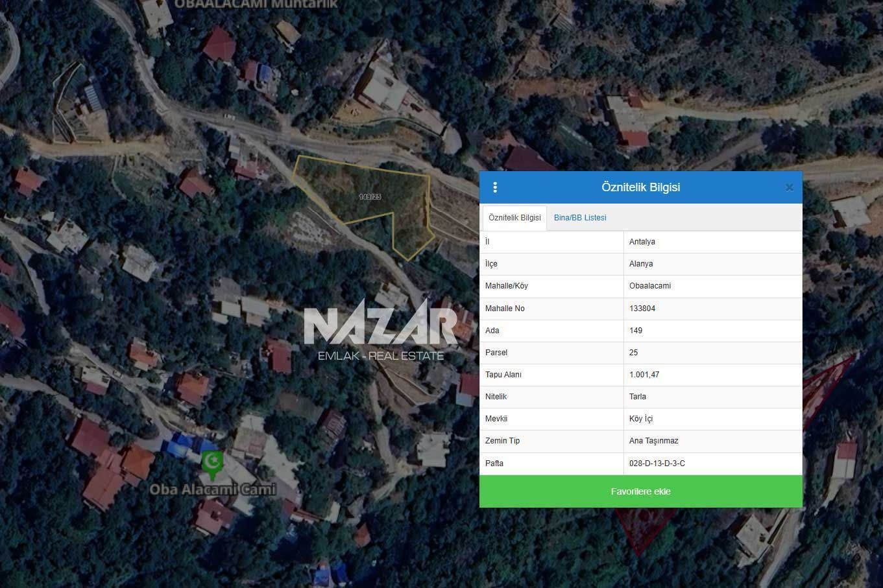The width and height of the screenshot is (883, 588).
Task: Click the Oba Alacami Cami place label
Action: point(213,489)
